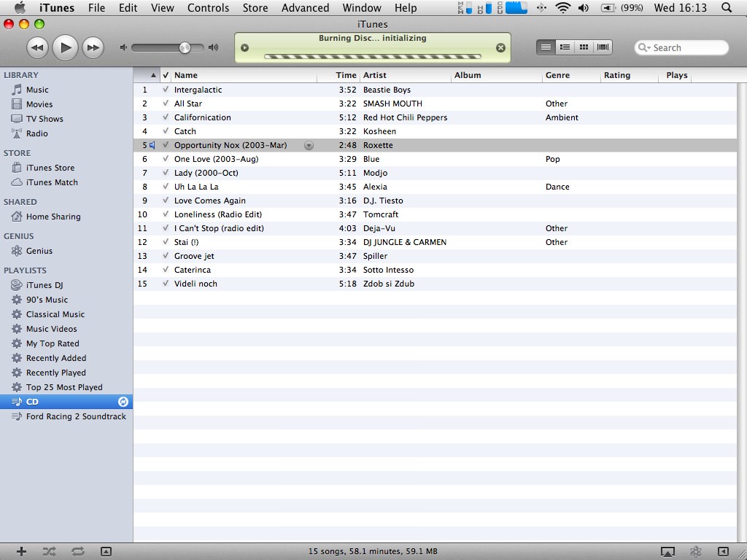This screenshot has height=560, width=747.
Task: Select Ford Racing 2 Soundtrack playlist
Action: (x=76, y=416)
